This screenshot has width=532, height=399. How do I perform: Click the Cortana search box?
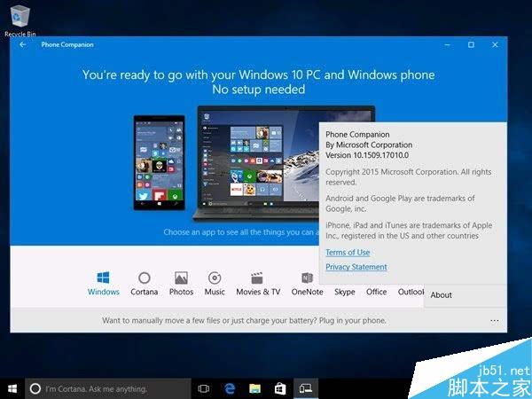(108, 389)
